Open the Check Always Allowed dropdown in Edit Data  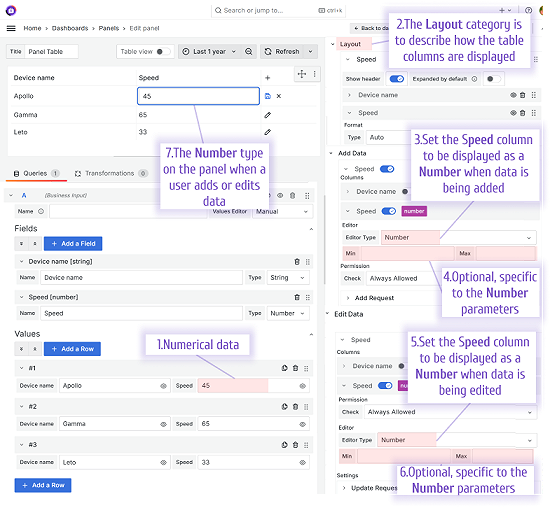(450, 412)
